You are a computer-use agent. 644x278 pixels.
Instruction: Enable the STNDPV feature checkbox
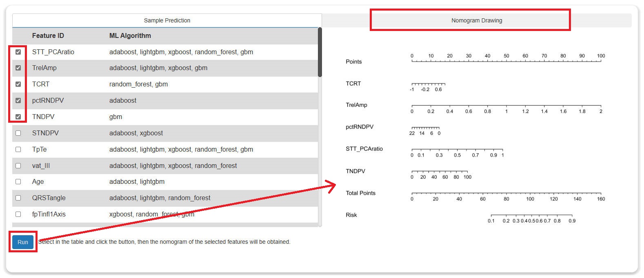[18, 133]
